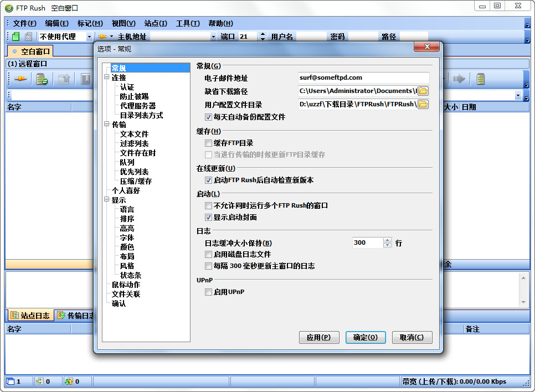This screenshot has width=535, height=392.
Task: Select the 空白窗口 tab
Action: point(30,51)
